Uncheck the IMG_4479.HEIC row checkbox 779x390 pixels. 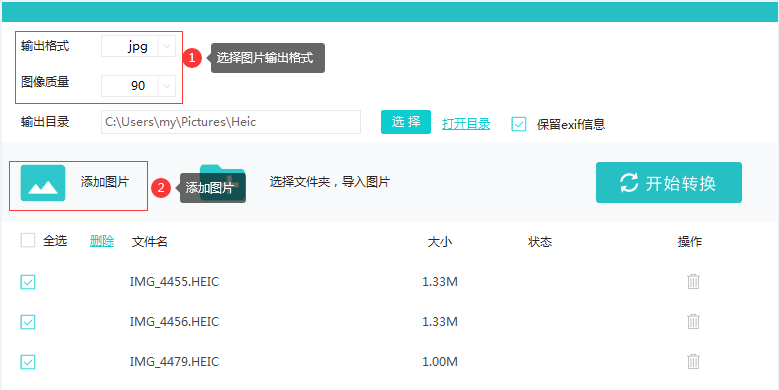point(28,362)
